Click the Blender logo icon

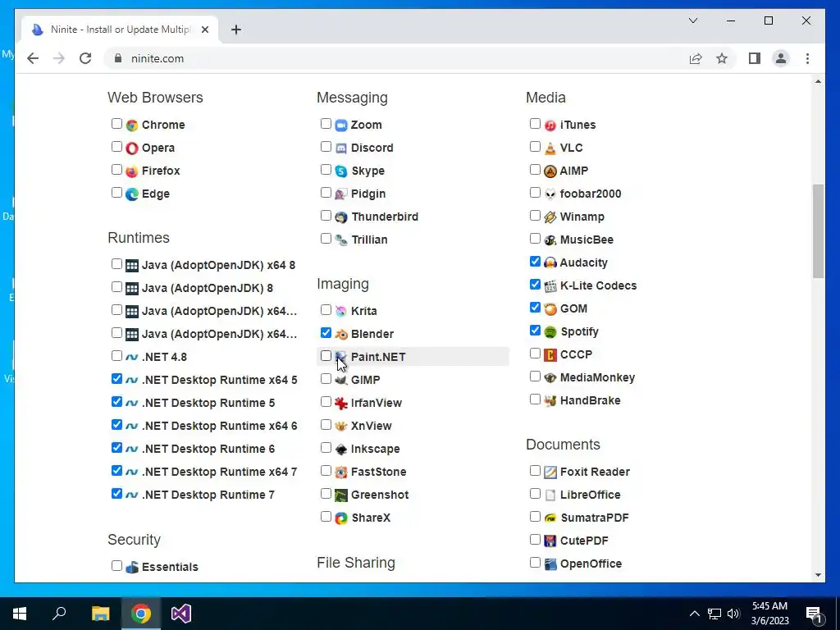point(341,335)
